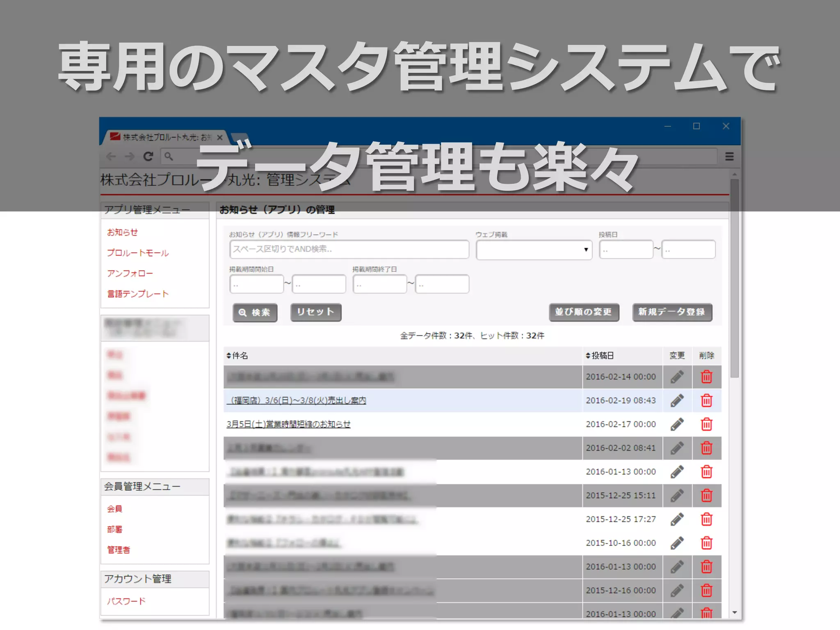Edit the row dated 2015-10-16 00:00
The image size is (840, 630).
point(677,543)
